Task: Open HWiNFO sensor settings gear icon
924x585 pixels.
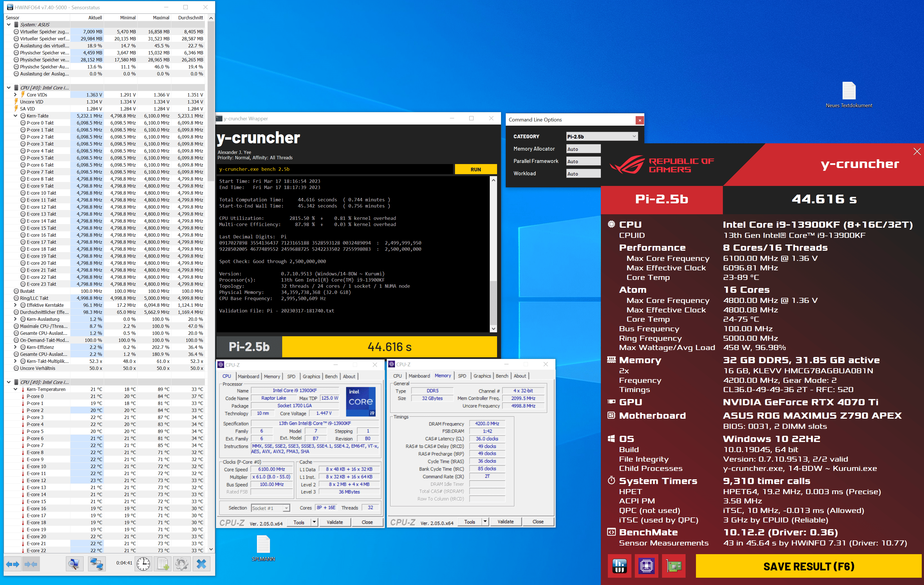Action: 182,564
